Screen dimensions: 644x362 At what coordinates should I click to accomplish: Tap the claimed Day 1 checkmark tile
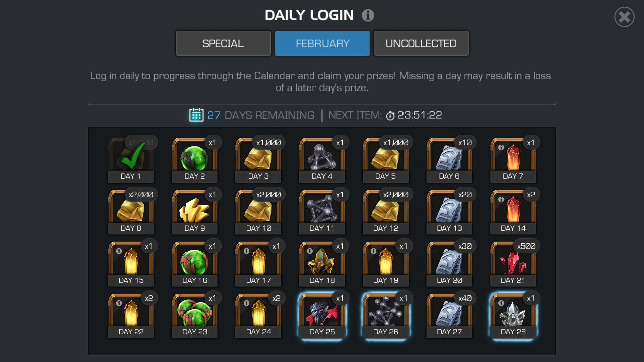[x=131, y=160]
